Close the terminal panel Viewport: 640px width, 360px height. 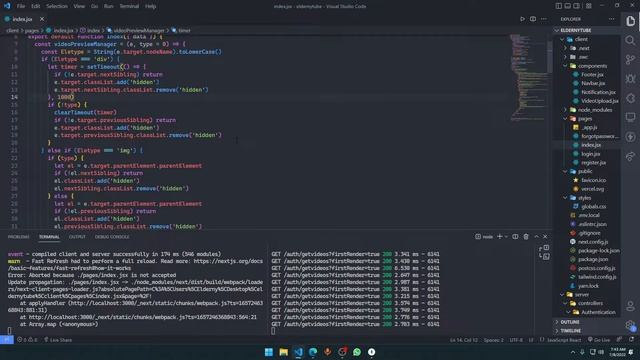[545, 237]
